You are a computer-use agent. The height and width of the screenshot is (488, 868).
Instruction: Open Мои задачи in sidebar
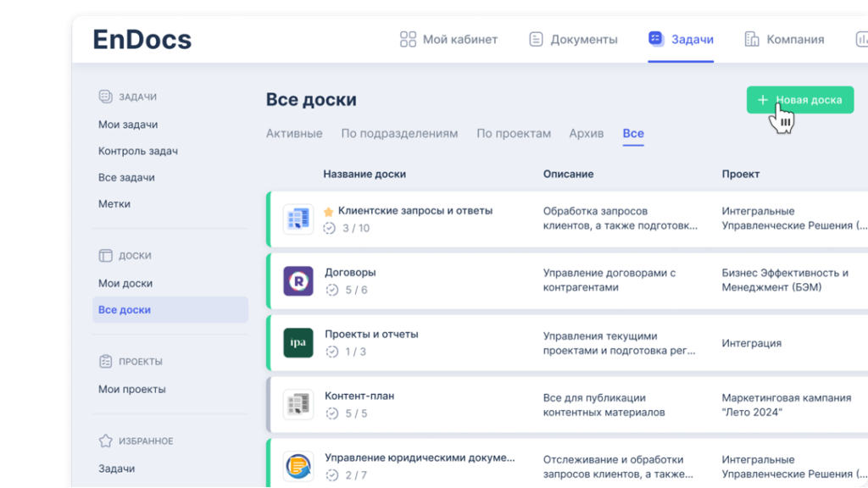point(128,125)
